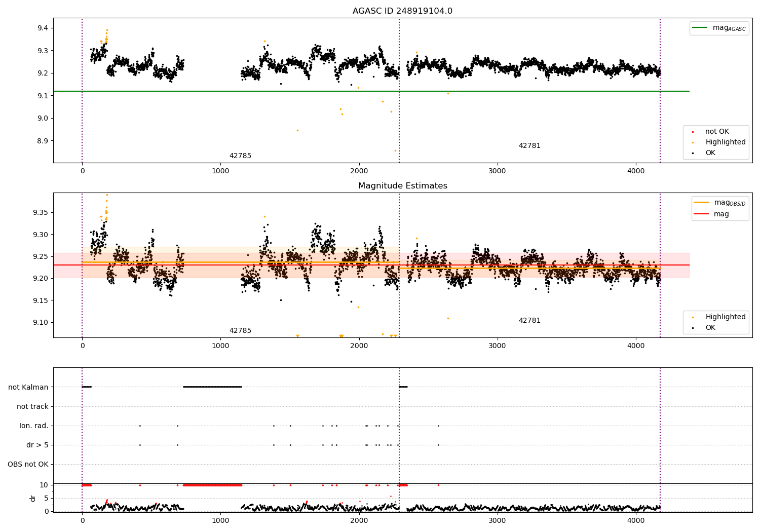Click the '9.2' tick on the top plot
The height and width of the screenshot is (532, 760).
(43, 73)
